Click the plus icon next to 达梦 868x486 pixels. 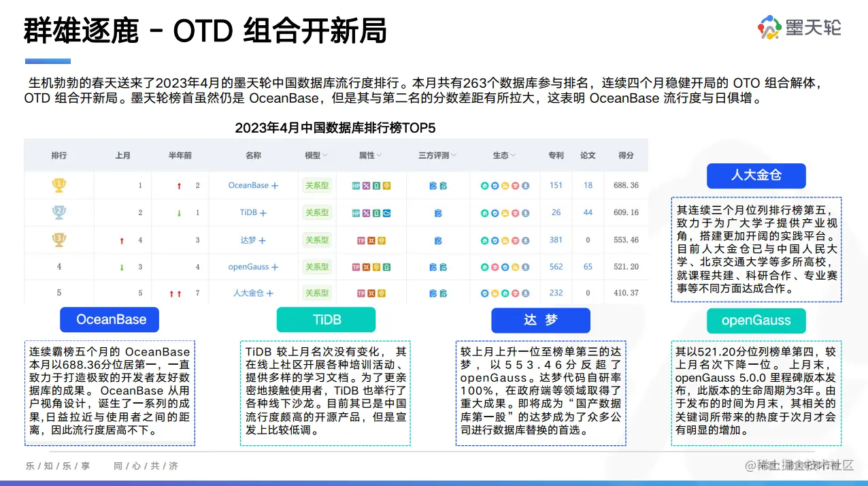262,240
